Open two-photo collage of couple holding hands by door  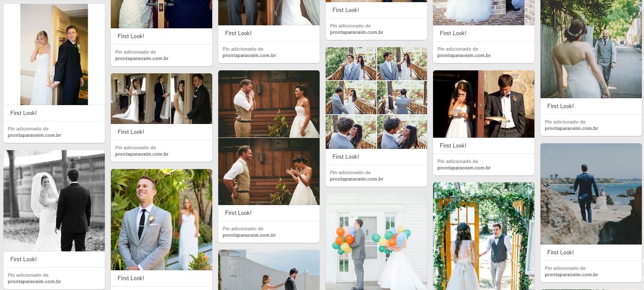(162, 99)
